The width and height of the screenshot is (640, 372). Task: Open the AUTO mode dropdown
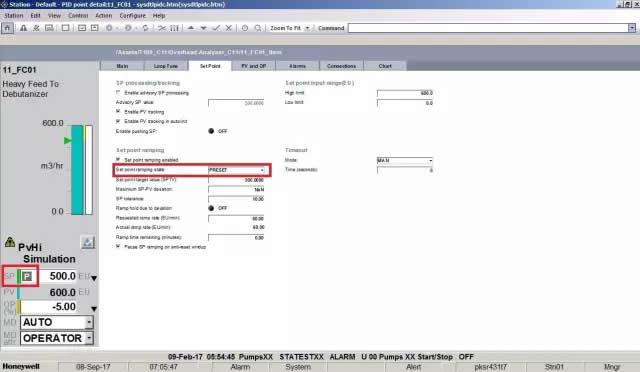[57, 322]
